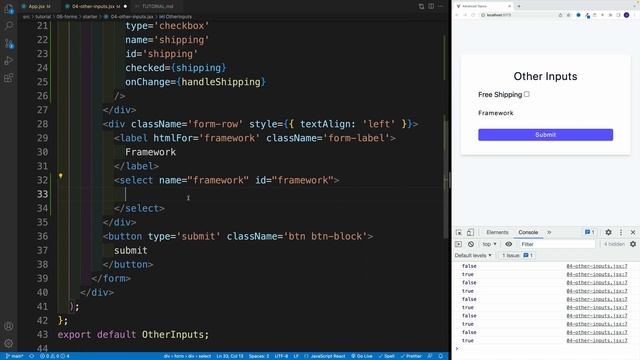The height and width of the screenshot is (360, 640).
Task: Select the Advanced Topics browser tab
Action: [x=484, y=6]
